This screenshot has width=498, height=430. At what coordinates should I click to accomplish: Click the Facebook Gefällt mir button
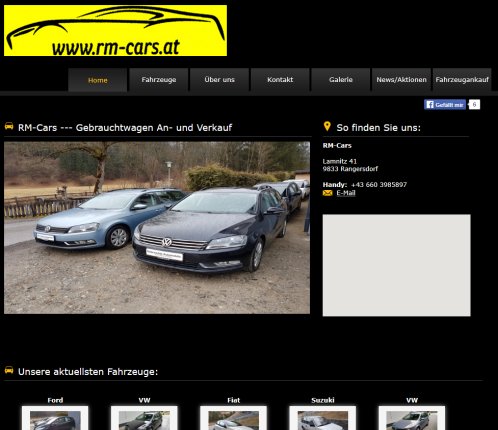point(445,105)
